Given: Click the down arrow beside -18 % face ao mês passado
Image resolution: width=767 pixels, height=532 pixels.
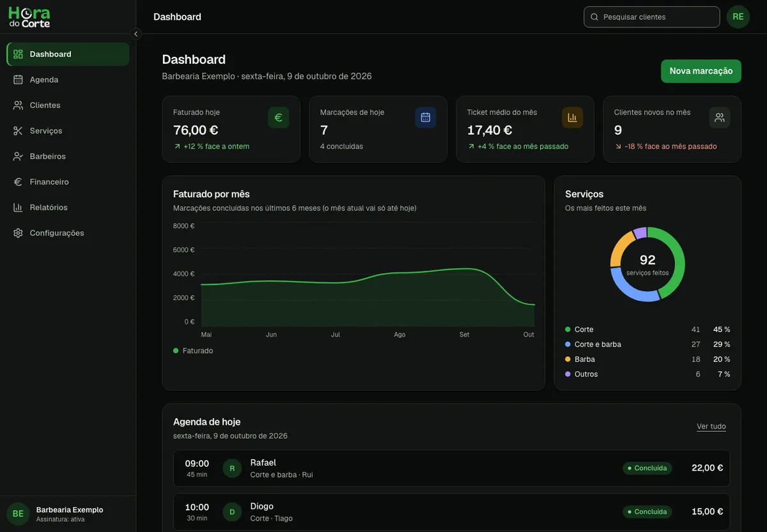Looking at the screenshot, I should (x=618, y=146).
